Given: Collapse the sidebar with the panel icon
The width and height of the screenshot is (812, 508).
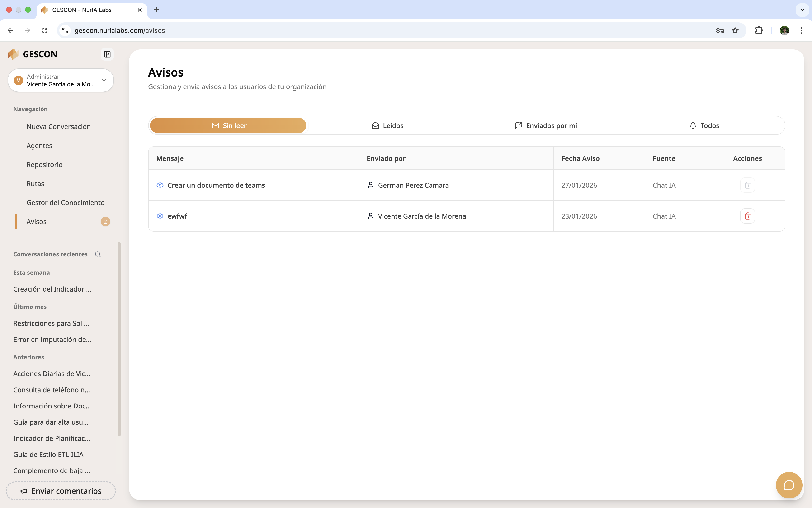Looking at the screenshot, I should pos(107,54).
